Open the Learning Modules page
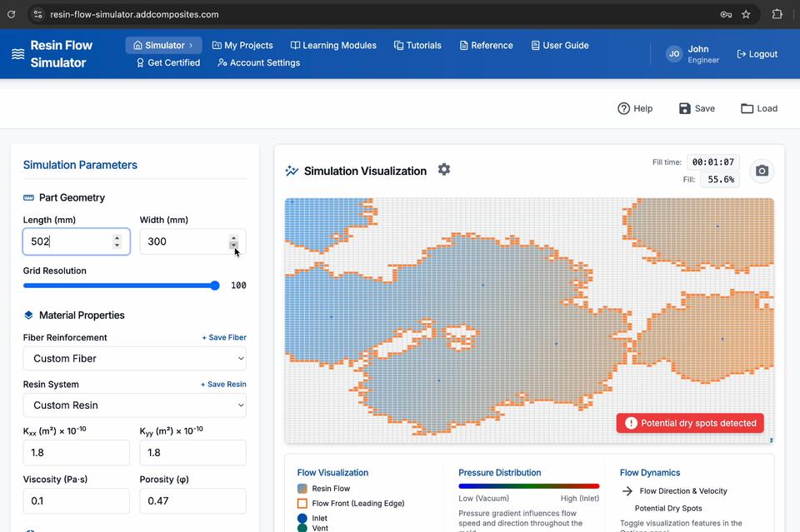This screenshot has width=800, height=532. click(x=333, y=46)
